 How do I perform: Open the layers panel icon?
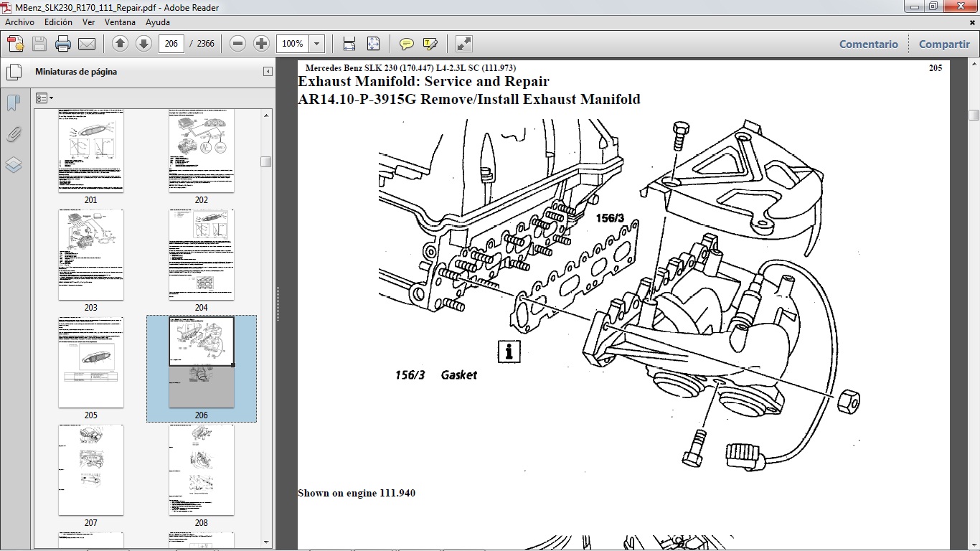click(x=14, y=165)
